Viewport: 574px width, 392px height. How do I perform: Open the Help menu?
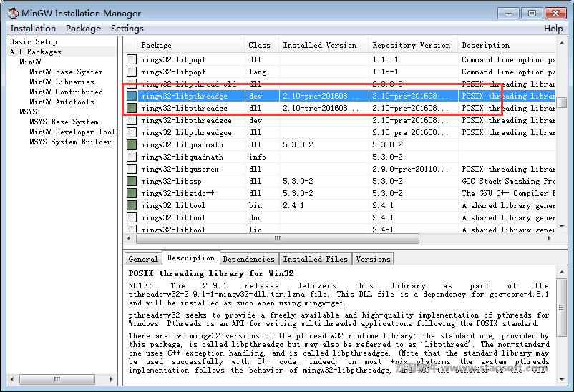pos(553,29)
